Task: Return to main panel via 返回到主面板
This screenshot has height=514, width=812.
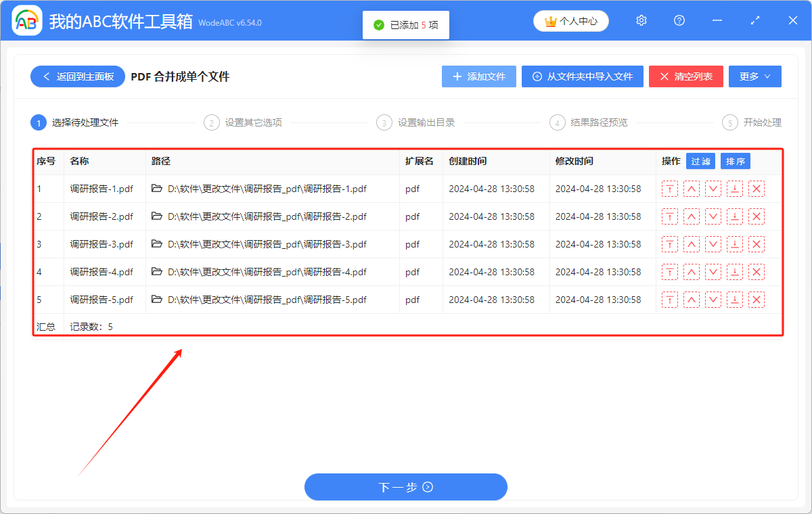Action: (77, 76)
